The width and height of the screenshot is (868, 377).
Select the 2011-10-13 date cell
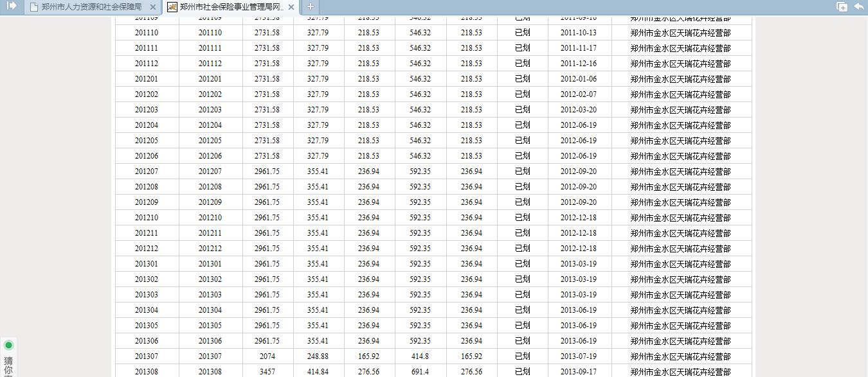[x=578, y=33]
